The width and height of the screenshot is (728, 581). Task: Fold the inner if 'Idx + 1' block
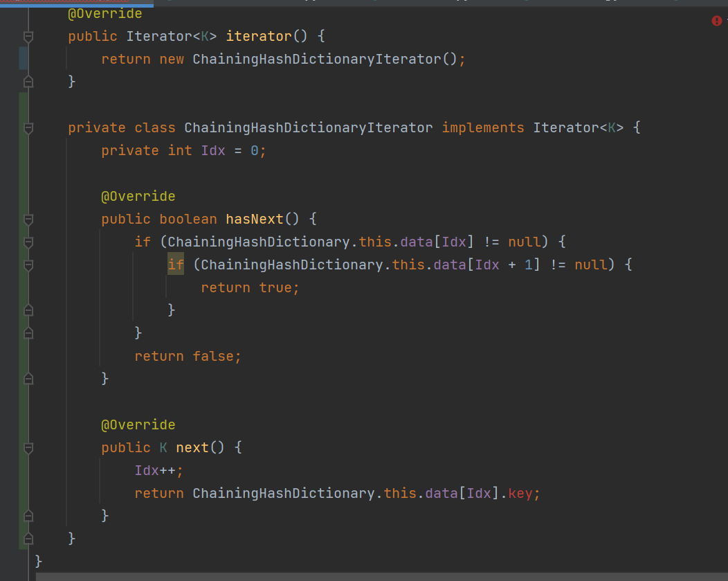[28, 265]
